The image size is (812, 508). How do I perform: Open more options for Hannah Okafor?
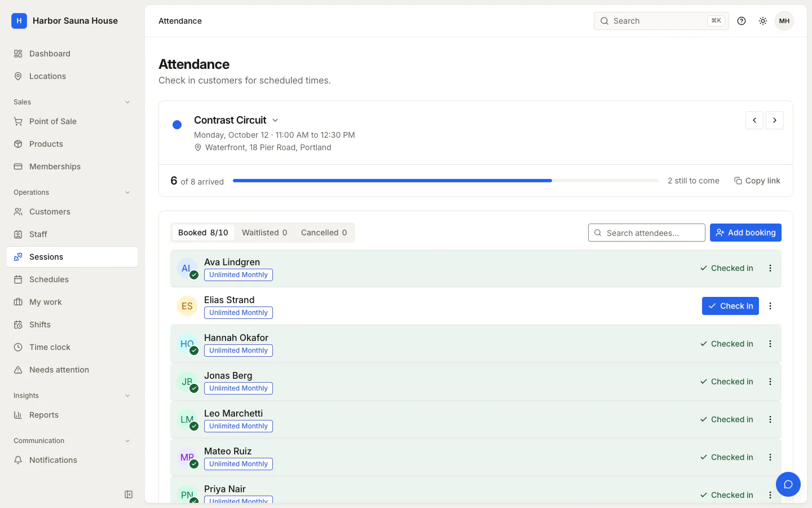pyautogui.click(x=770, y=344)
